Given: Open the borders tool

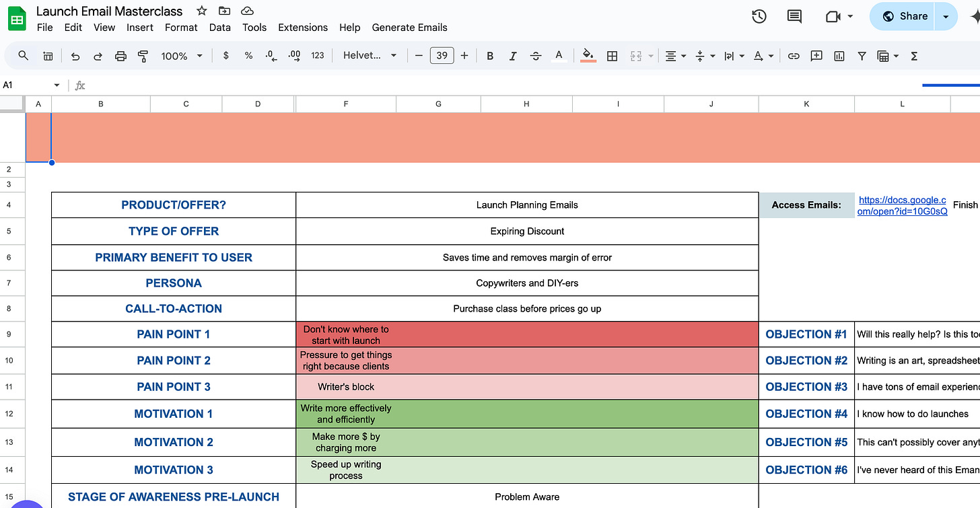Looking at the screenshot, I should 612,56.
